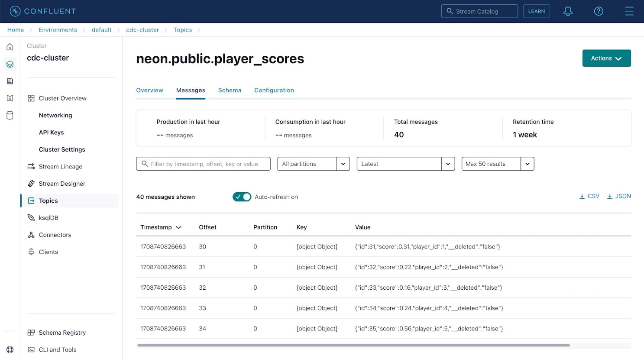This screenshot has width=644, height=359.
Task: Open the Actions button
Action: (606, 58)
